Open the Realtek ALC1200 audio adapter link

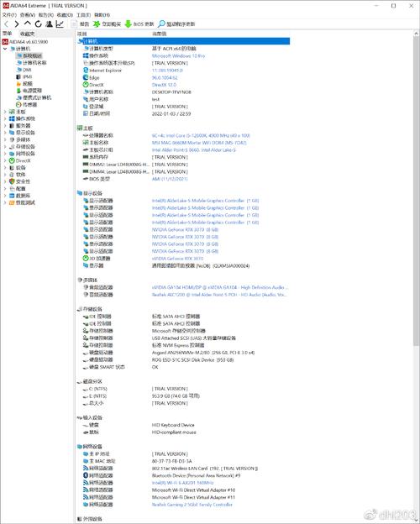click(219, 295)
